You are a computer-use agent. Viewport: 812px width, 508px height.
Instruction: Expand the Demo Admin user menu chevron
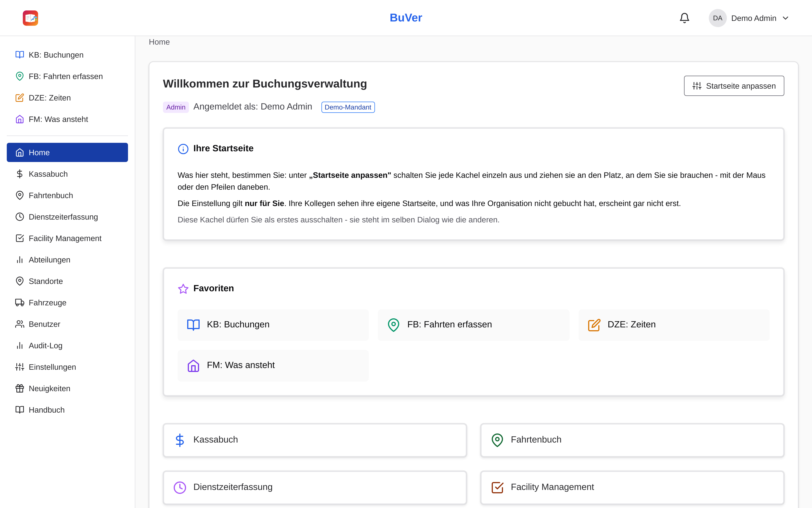785,18
